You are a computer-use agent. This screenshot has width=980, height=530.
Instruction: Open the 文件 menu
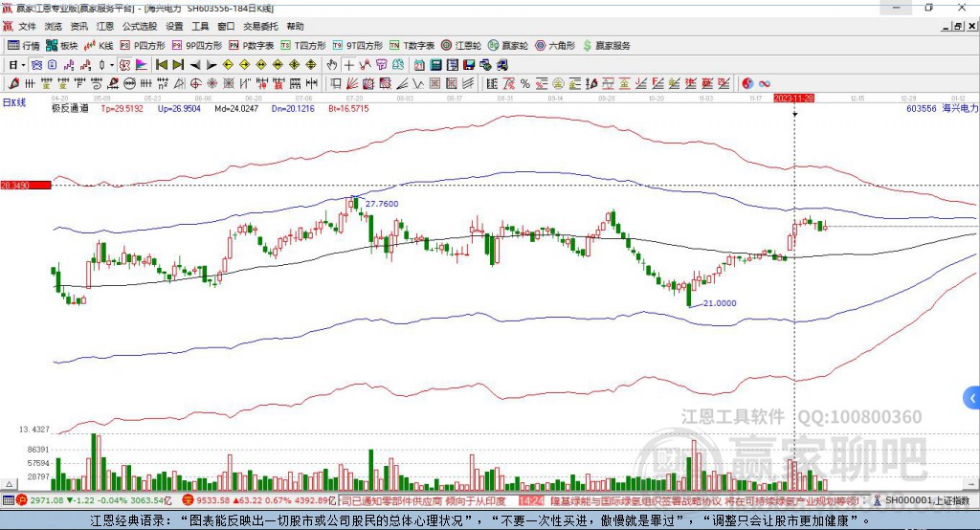click(27, 26)
